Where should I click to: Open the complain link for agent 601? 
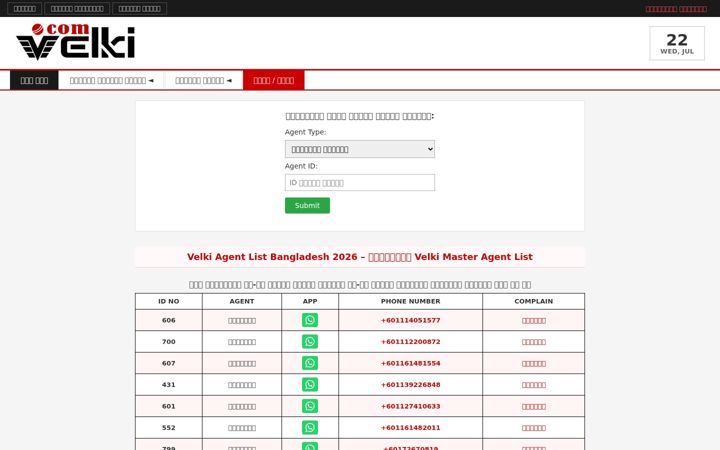(x=534, y=407)
